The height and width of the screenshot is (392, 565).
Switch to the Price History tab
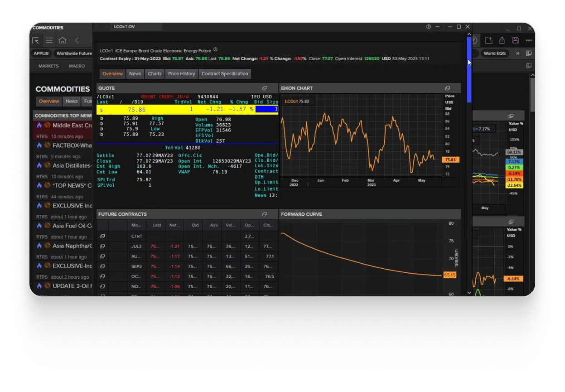181,74
